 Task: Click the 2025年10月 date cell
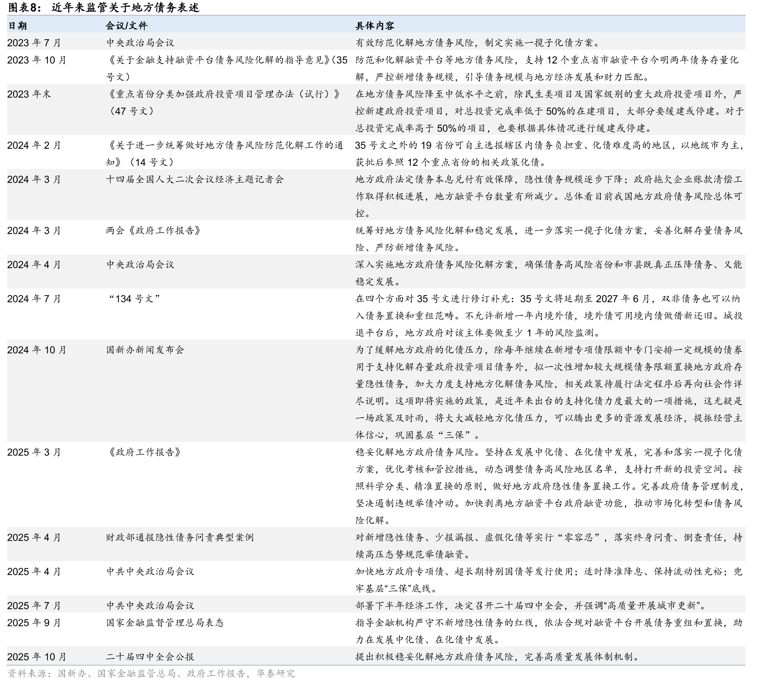37,657
